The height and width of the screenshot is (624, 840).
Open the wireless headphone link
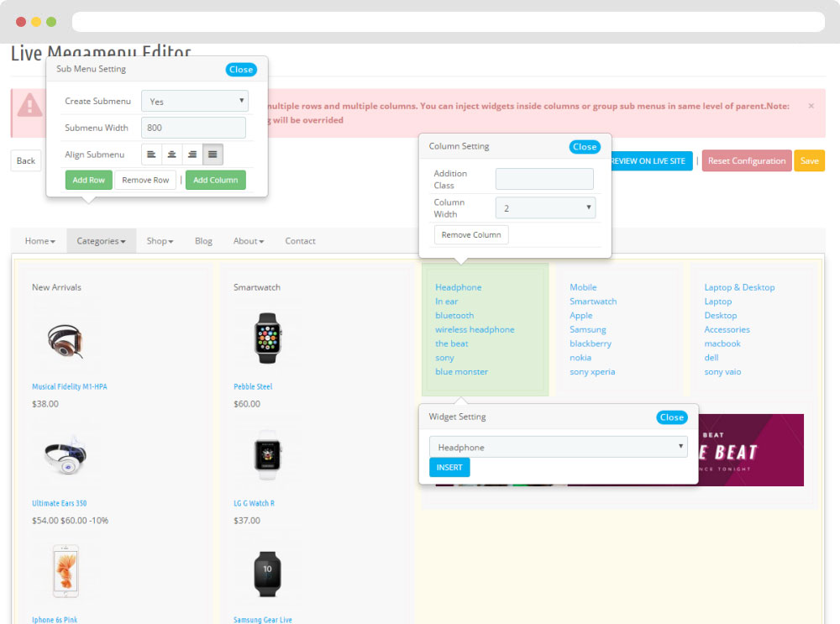(475, 329)
